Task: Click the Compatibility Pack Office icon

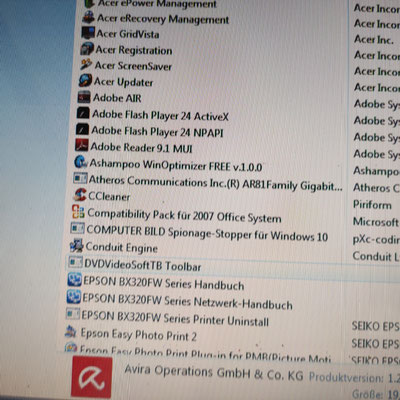Action: (78, 212)
